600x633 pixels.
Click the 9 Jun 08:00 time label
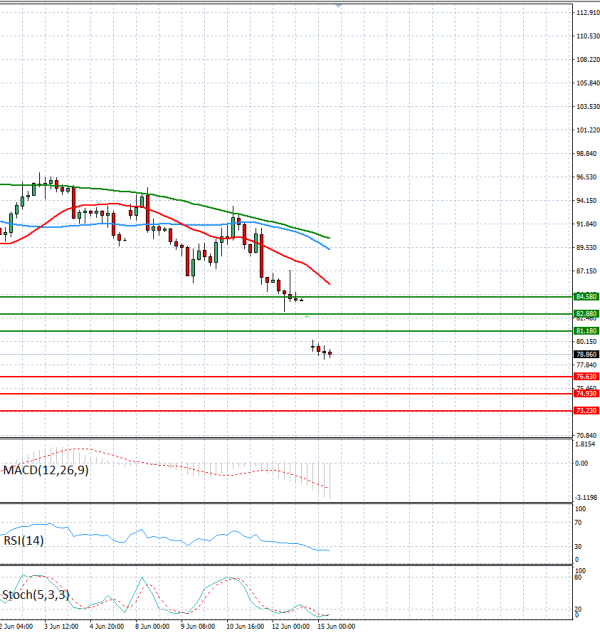[x=198, y=627]
